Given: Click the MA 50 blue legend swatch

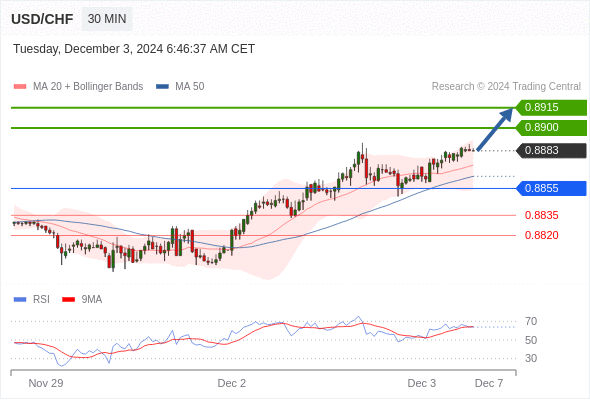Looking at the screenshot, I should (x=163, y=87).
